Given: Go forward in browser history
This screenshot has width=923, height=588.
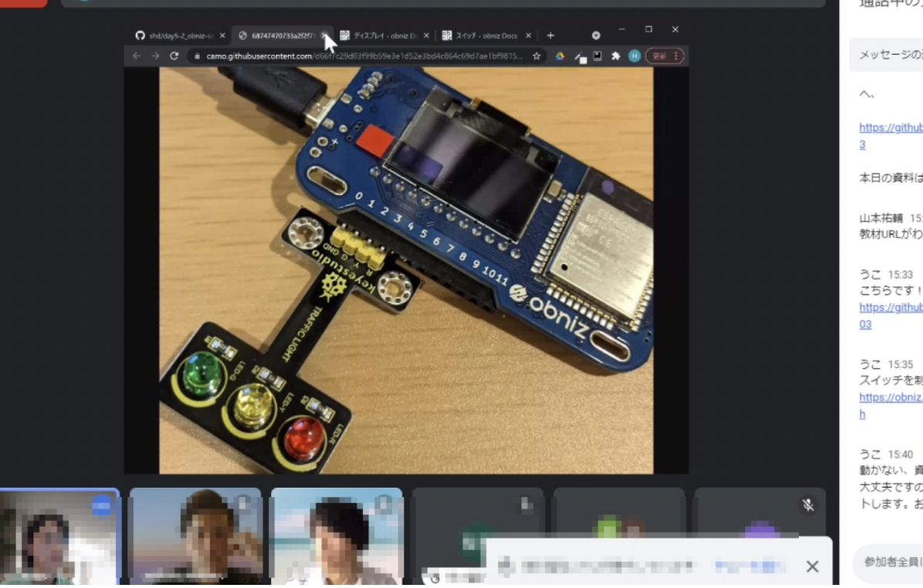Looking at the screenshot, I should tap(155, 56).
